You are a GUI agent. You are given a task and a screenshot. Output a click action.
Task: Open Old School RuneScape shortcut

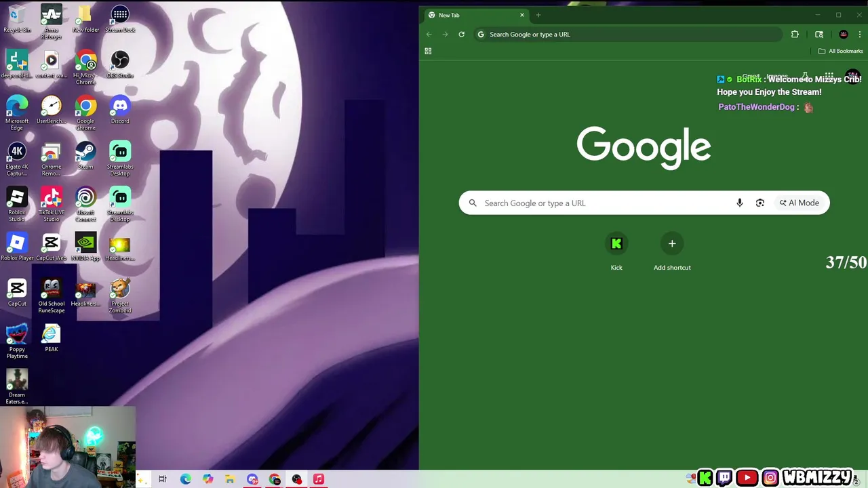[x=52, y=296]
